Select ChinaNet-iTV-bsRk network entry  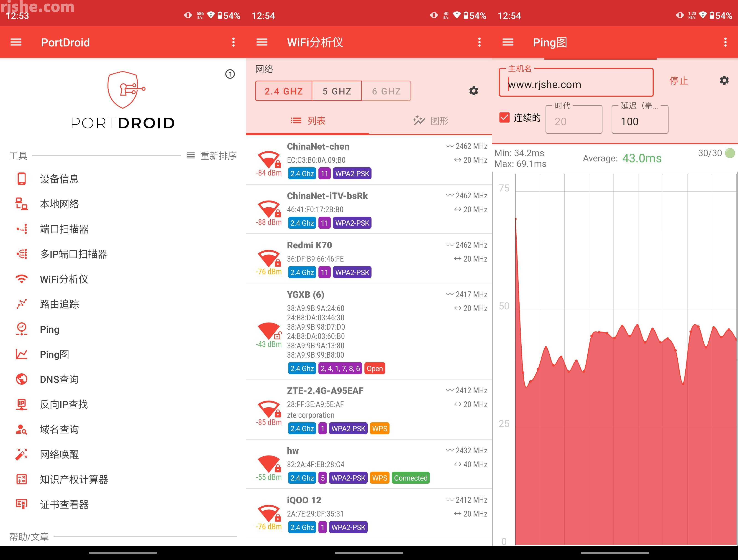[x=369, y=209]
